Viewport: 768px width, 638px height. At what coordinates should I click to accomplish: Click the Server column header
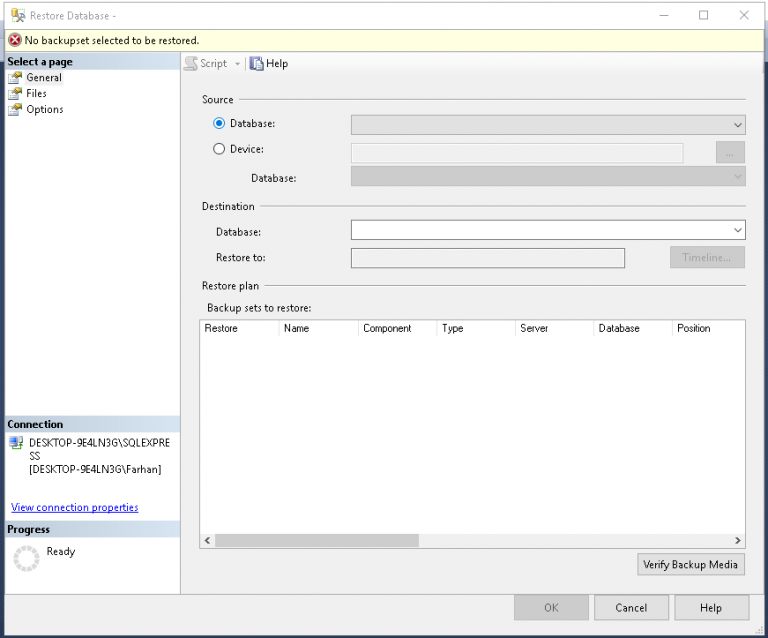554,328
